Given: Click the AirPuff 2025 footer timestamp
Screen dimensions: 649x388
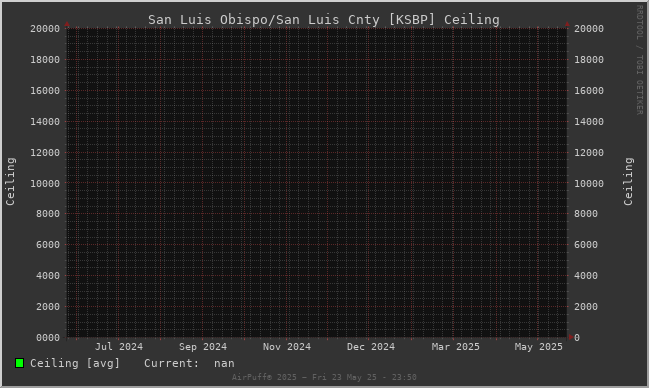Looking at the screenshot, I should tap(324, 377).
